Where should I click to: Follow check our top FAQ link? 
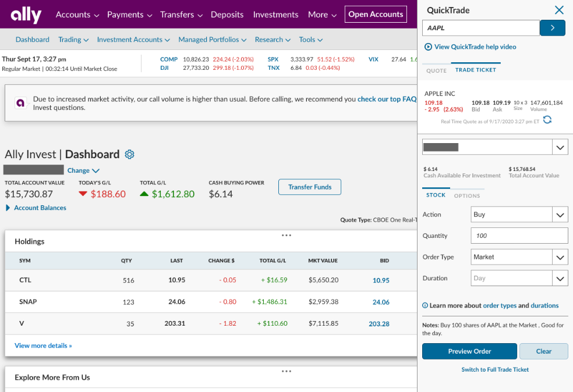[387, 99]
